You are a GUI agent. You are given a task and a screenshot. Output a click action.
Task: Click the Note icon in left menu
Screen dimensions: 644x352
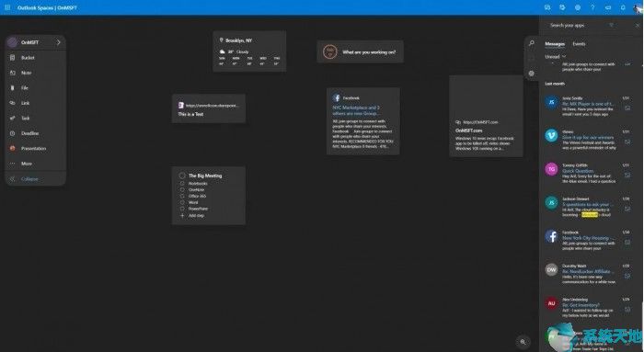(x=12, y=73)
